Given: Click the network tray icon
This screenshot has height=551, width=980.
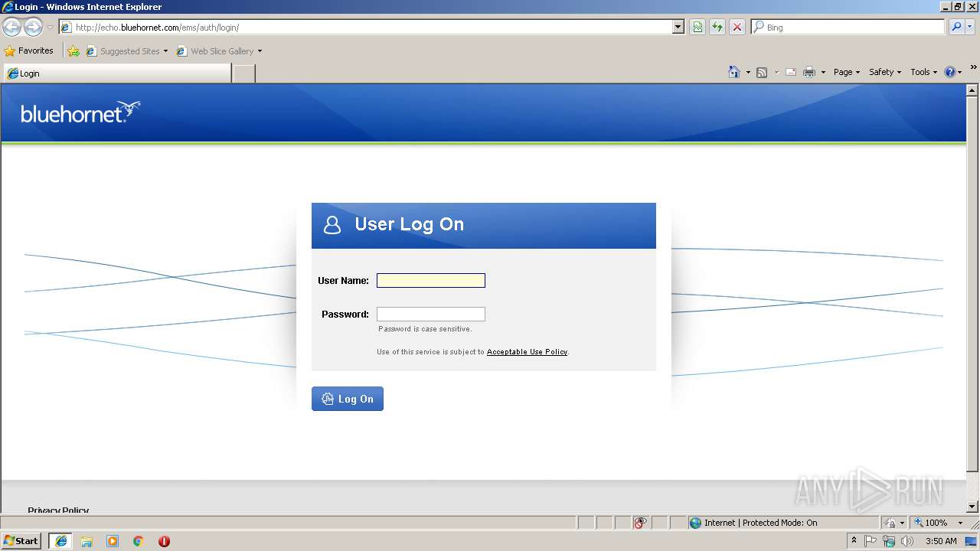Looking at the screenshot, I should [x=889, y=541].
